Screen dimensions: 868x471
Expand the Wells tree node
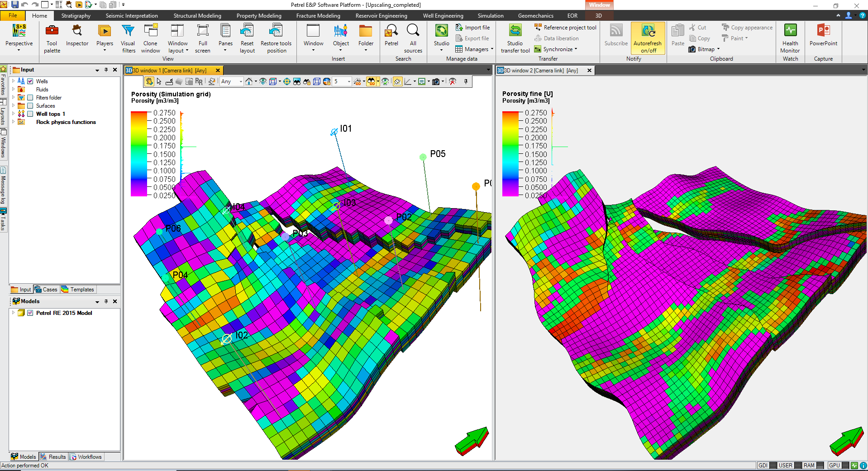click(13, 81)
